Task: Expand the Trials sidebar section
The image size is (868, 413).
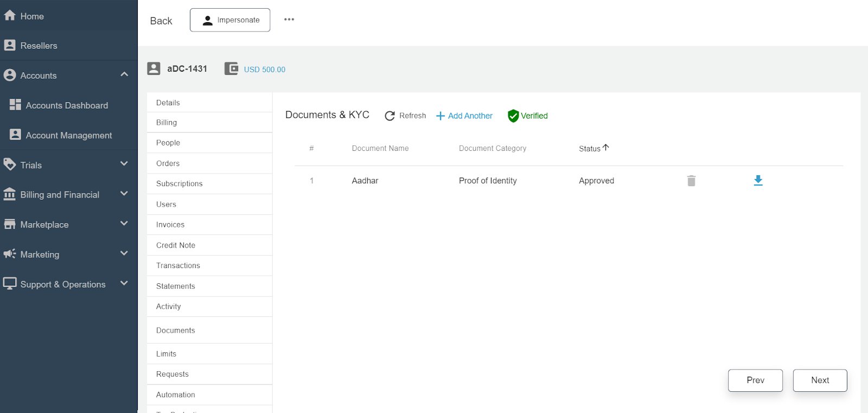Action: click(124, 163)
